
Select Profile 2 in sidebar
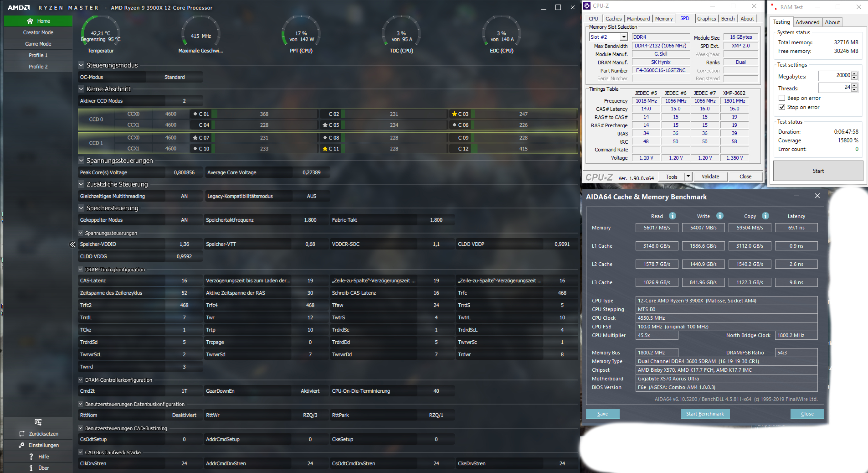tap(38, 67)
